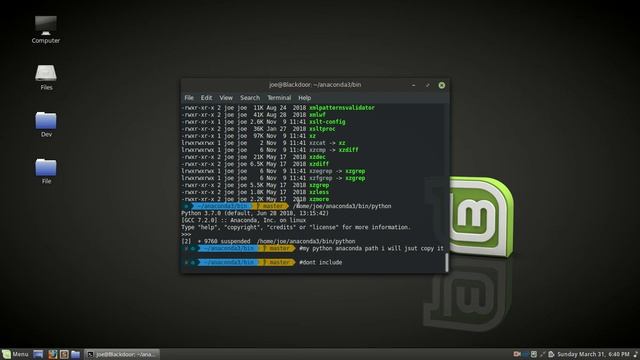Click the panel's rightmost corner icon

coord(636,354)
